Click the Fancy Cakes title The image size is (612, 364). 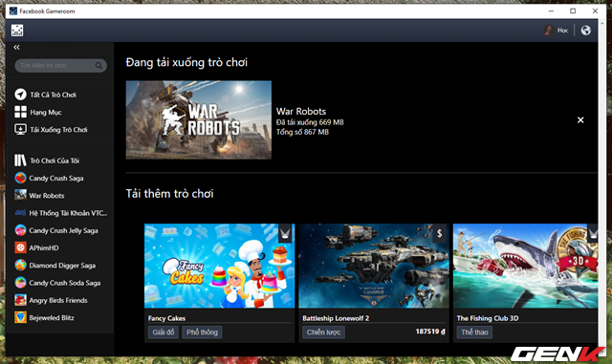166,318
